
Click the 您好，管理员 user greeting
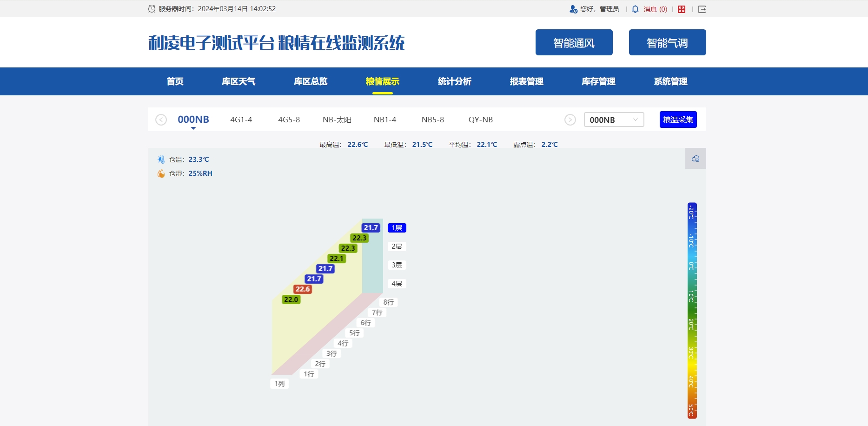[599, 9]
